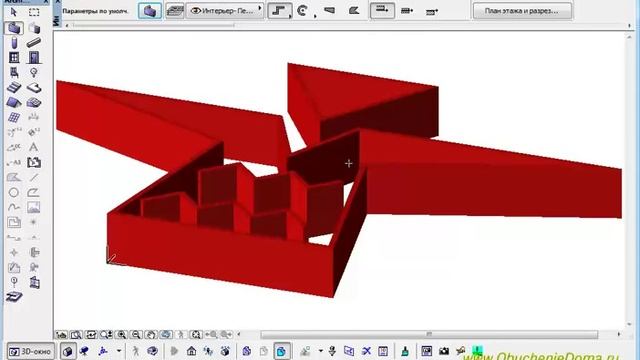Click the render camera photo icon
The height and width of the screenshot is (360, 640).
point(444,351)
